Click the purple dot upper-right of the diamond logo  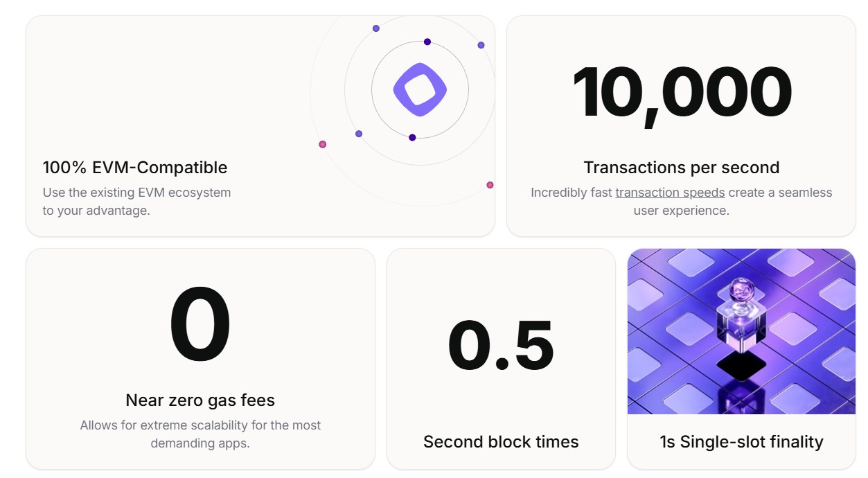coord(481,45)
